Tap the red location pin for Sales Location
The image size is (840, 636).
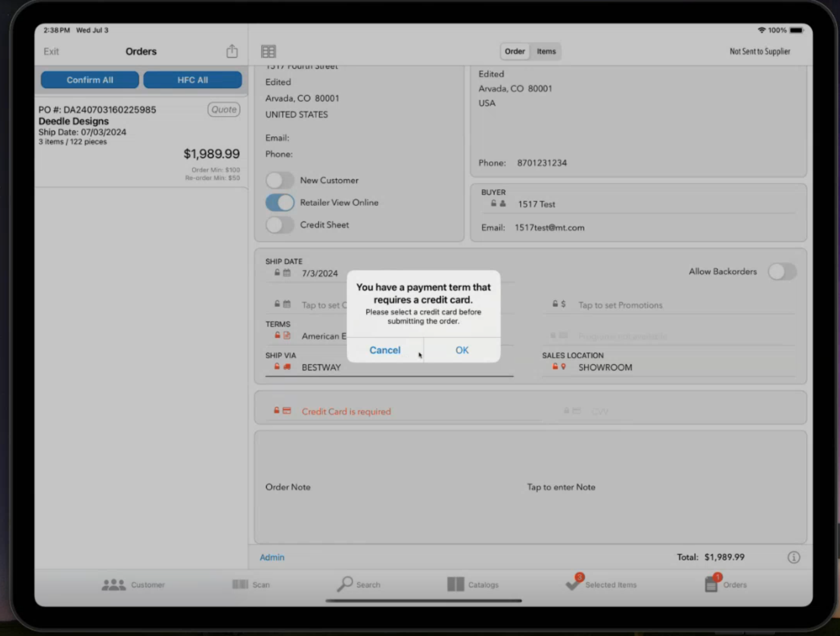(563, 367)
